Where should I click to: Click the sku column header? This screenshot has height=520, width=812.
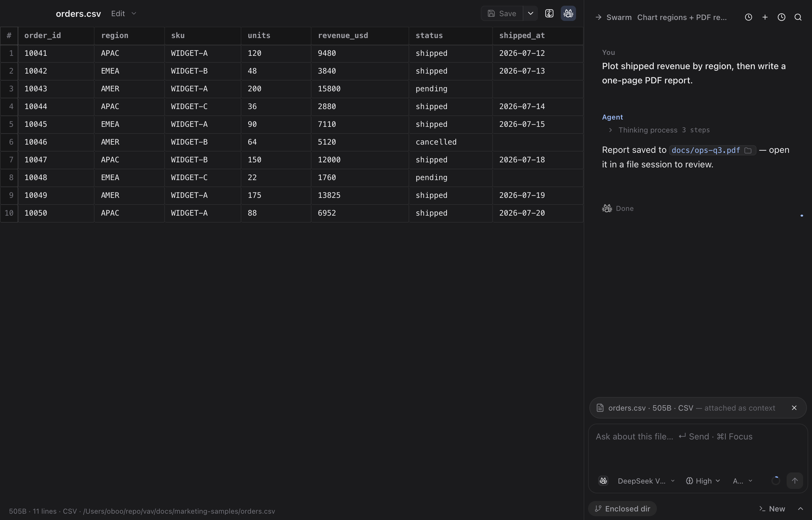coord(203,36)
